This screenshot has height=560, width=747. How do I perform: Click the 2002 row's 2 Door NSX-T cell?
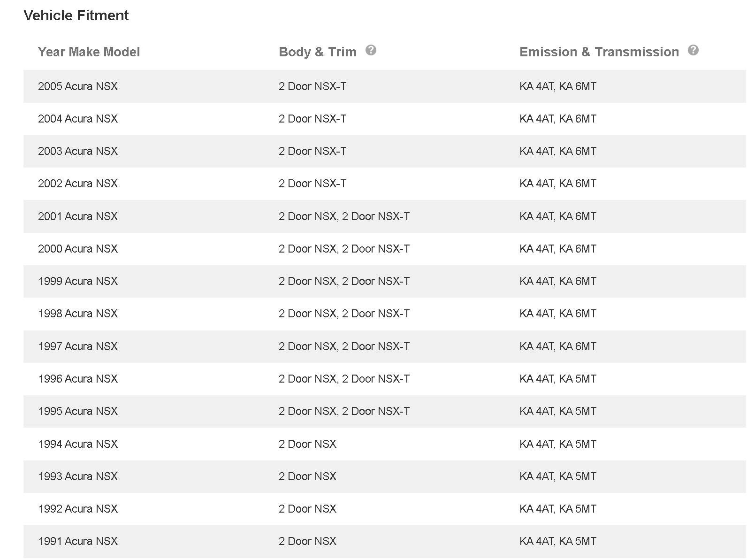pos(313,184)
